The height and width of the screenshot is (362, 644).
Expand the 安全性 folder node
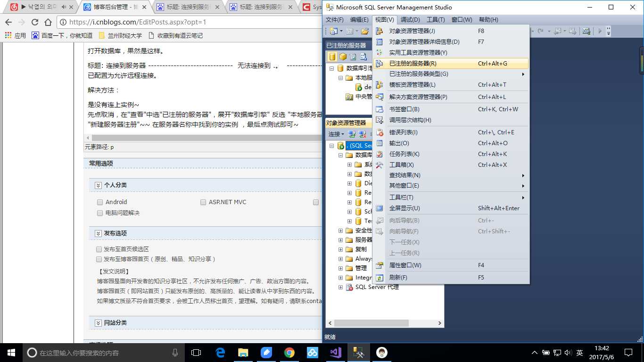pos(340,230)
